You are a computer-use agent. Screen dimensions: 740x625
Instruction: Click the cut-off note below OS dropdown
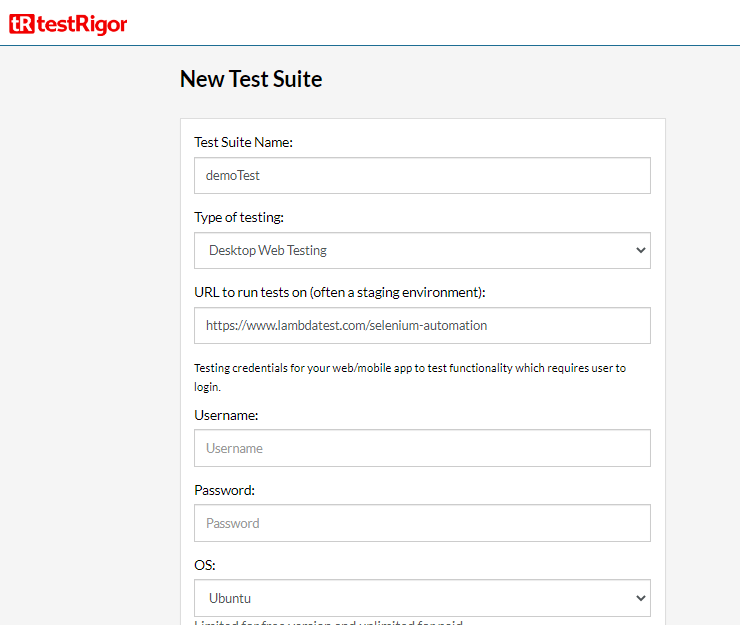(x=329, y=622)
